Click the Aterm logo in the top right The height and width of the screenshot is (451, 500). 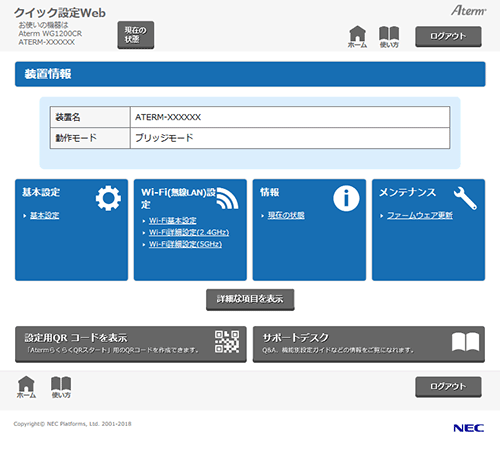tap(469, 11)
